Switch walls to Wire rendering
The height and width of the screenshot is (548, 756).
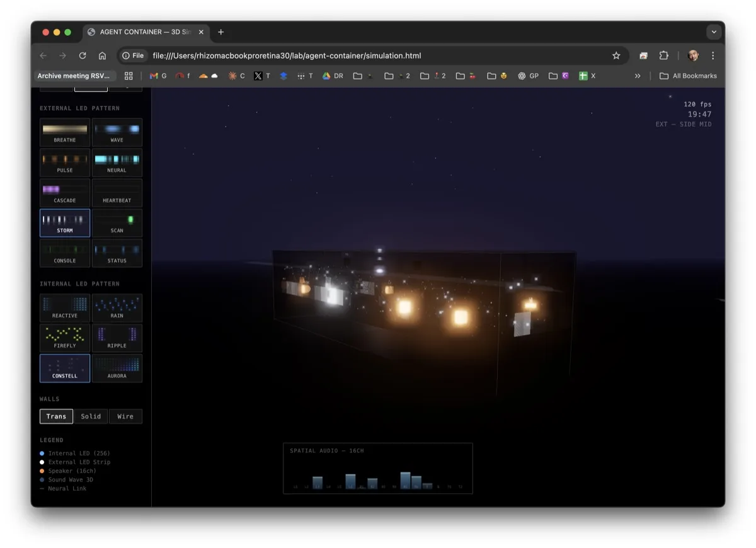click(x=125, y=416)
